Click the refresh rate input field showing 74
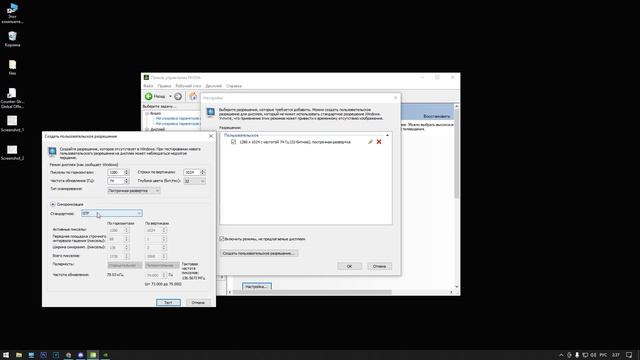The image size is (640, 360). pos(116,181)
